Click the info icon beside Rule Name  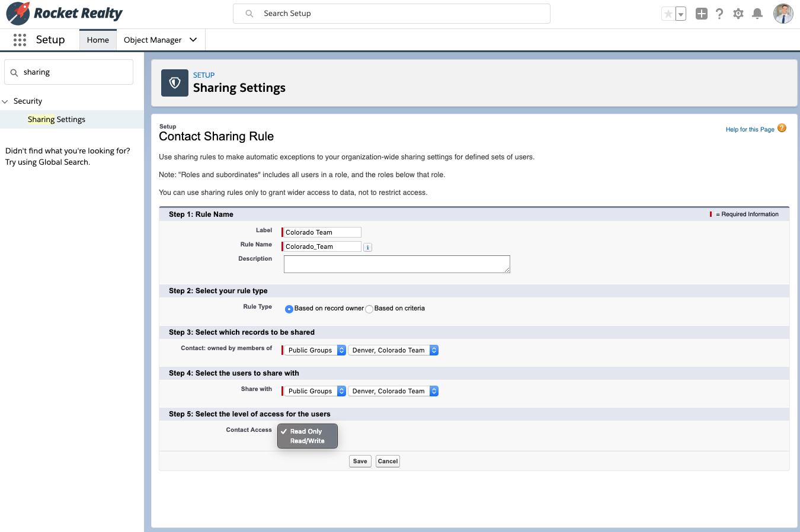(367, 246)
